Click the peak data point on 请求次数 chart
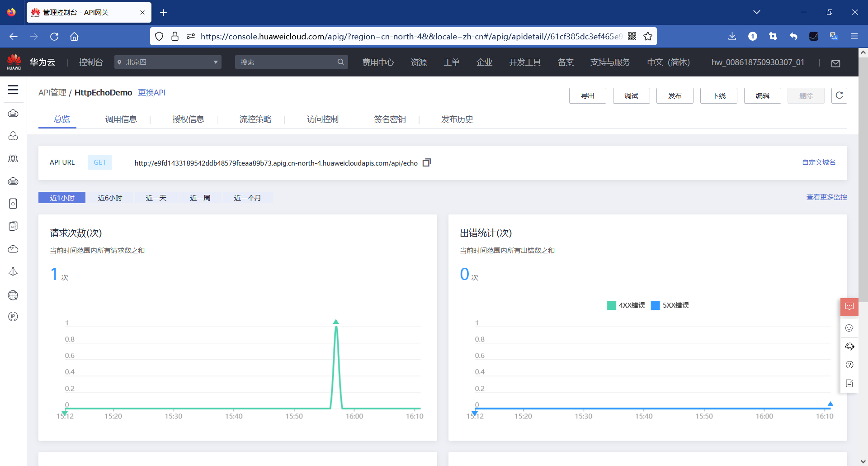This screenshot has width=868, height=466. pos(336,326)
